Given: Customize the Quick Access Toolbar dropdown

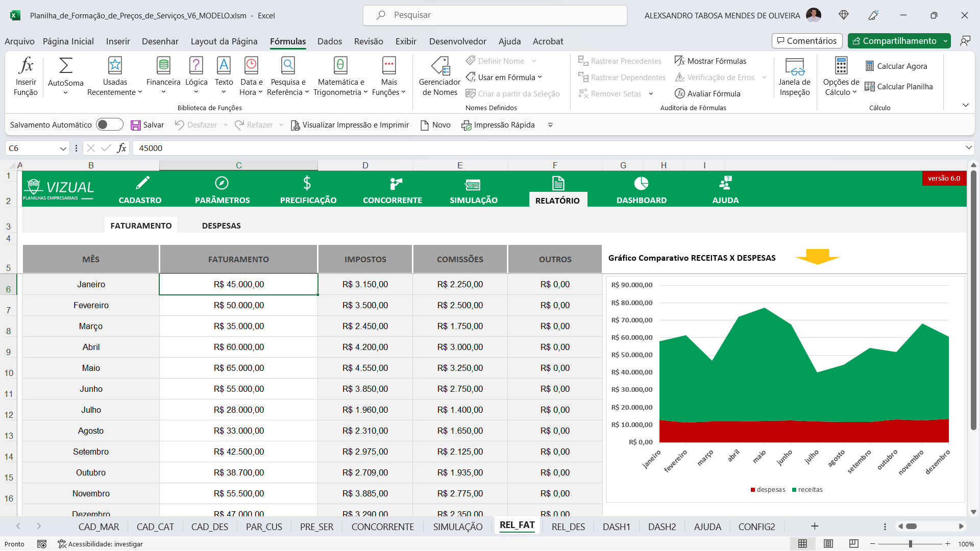Looking at the screenshot, I should [550, 125].
